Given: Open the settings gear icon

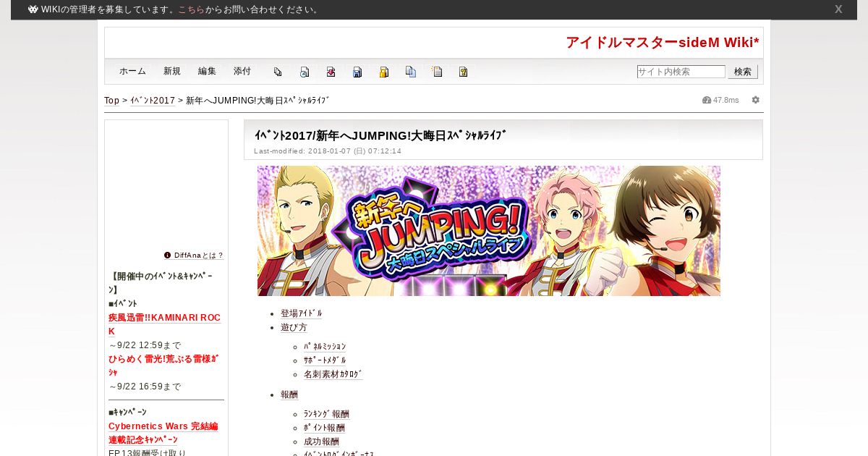Looking at the screenshot, I should pos(756,100).
